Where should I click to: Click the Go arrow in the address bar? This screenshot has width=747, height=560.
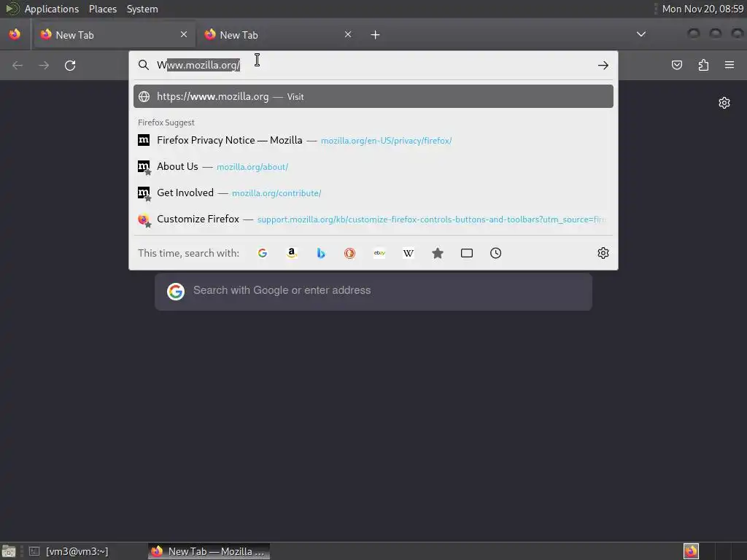(x=603, y=65)
